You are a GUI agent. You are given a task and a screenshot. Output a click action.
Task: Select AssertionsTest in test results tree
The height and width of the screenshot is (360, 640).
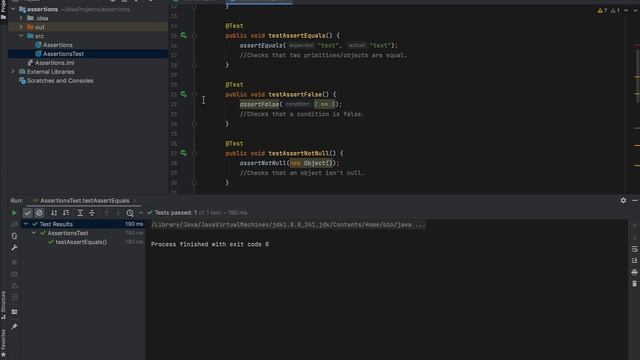click(x=68, y=233)
